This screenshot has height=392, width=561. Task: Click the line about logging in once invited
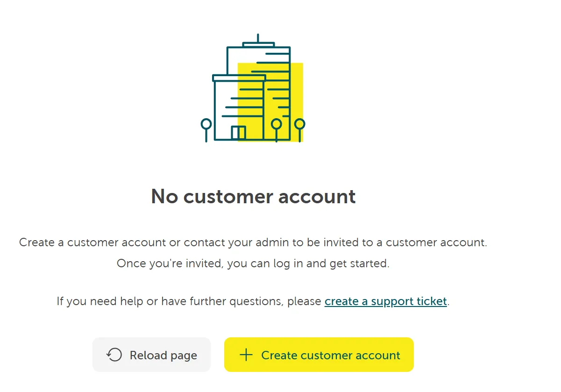click(253, 263)
